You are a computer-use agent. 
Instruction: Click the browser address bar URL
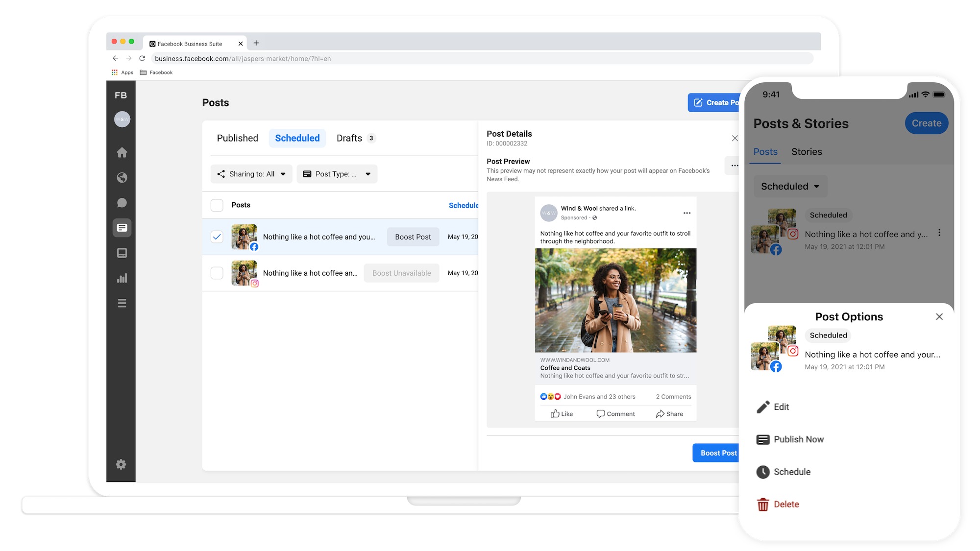coord(243,59)
